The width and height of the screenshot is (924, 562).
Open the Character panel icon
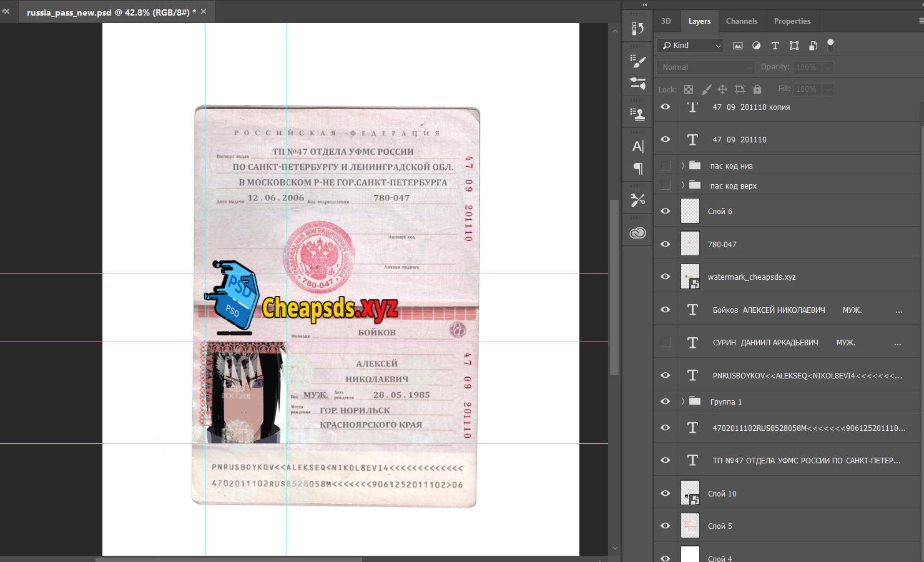tap(637, 146)
